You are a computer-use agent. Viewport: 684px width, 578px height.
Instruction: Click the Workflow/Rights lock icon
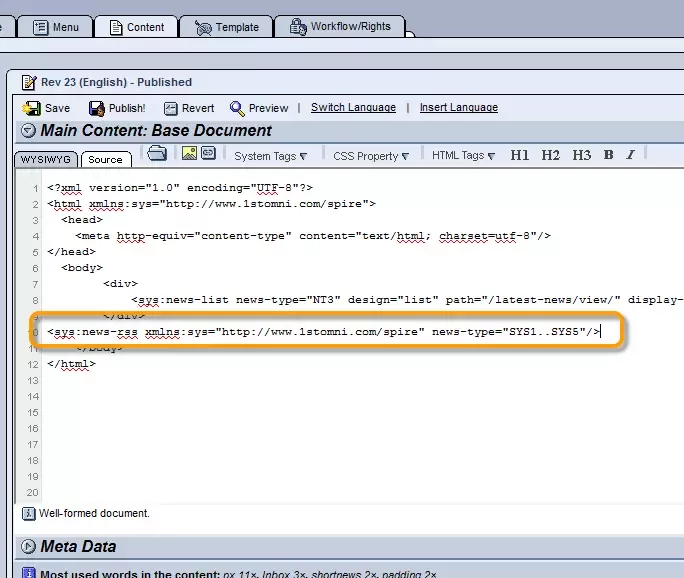[298, 27]
